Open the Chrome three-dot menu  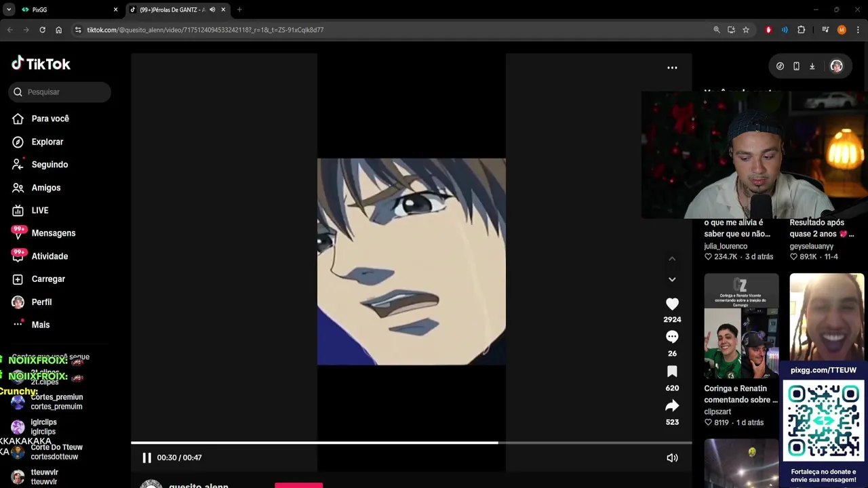tap(858, 30)
